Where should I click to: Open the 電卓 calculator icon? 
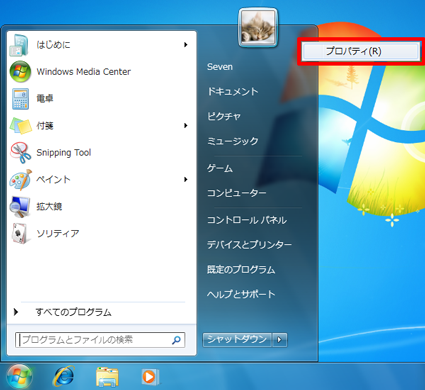[20, 99]
